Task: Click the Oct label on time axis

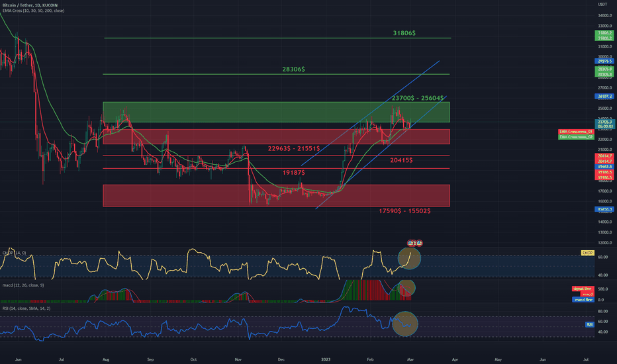Action: tap(193, 359)
